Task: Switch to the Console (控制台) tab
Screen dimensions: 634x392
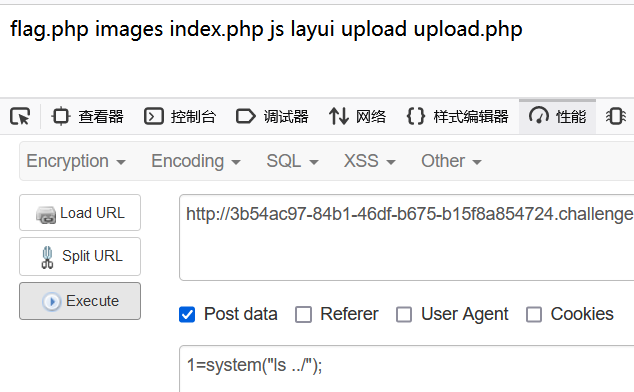Action: [x=180, y=117]
